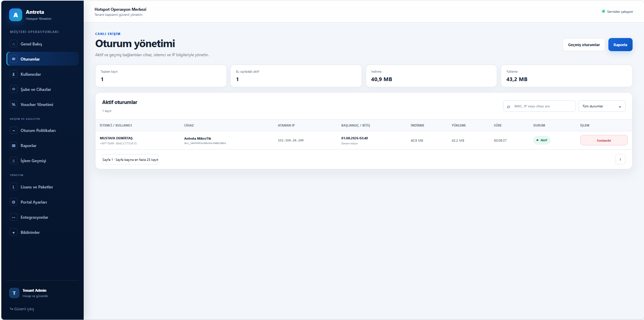Select Oturumlar in the sidebar
The width and height of the screenshot is (644, 320).
pyautogui.click(x=42, y=59)
